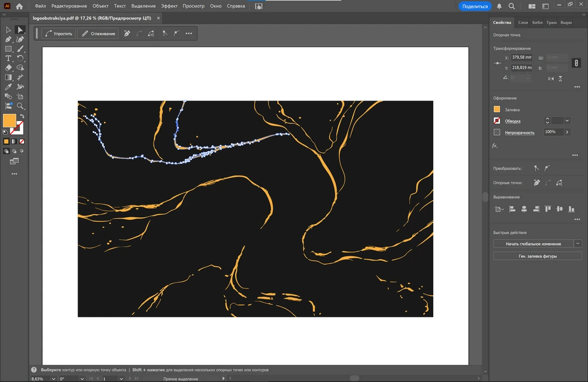Flip the selection horizontally in the Transform section

point(551,78)
